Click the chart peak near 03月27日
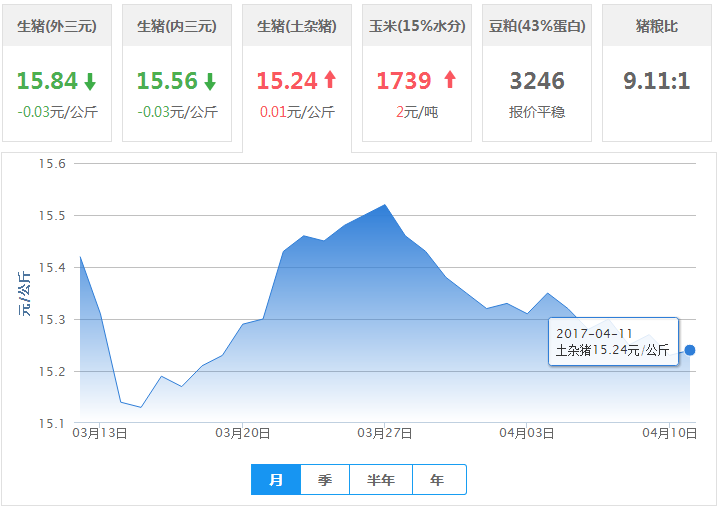Viewport: 721px width, 510px height. pos(385,205)
